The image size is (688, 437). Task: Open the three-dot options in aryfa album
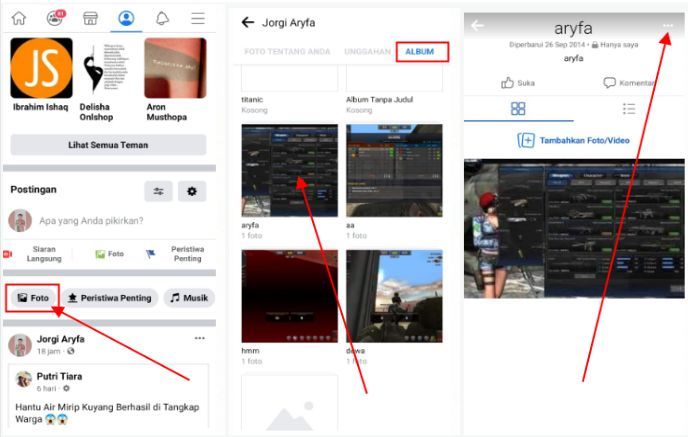pyautogui.click(x=668, y=26)
